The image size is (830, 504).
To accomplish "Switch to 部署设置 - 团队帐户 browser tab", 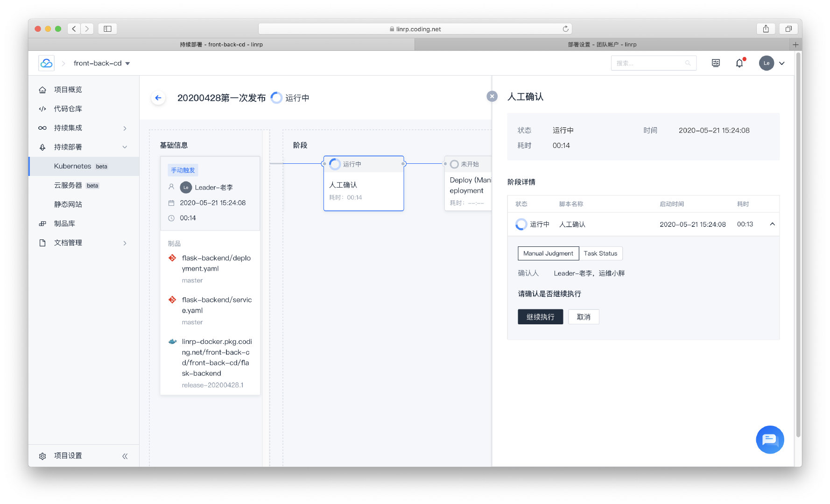I will pyautogui.click(x=602, y=44).
